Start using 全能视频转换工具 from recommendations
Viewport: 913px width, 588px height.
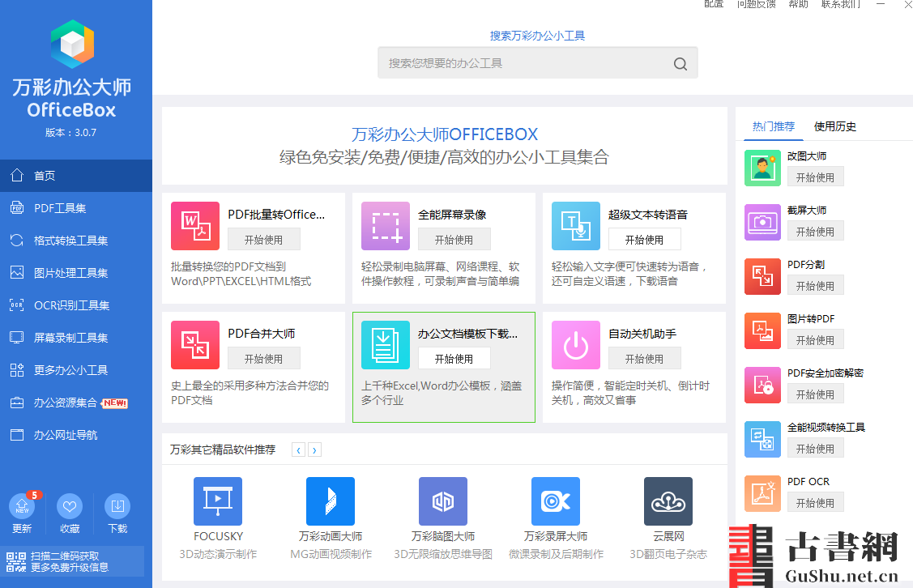[815, 448]
